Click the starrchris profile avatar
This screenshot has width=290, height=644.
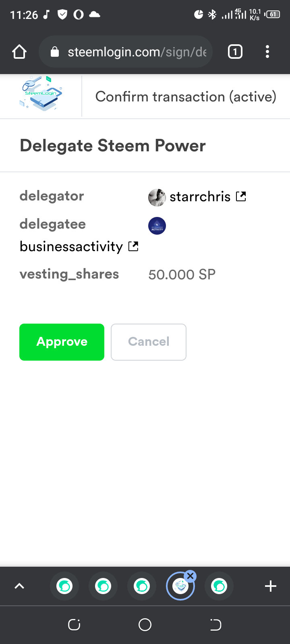click(157, 197)
